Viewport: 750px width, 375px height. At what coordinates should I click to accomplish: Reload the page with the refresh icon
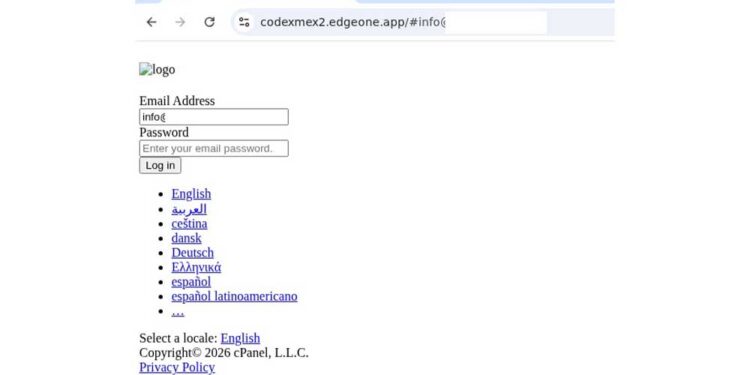tap(210, 22)
